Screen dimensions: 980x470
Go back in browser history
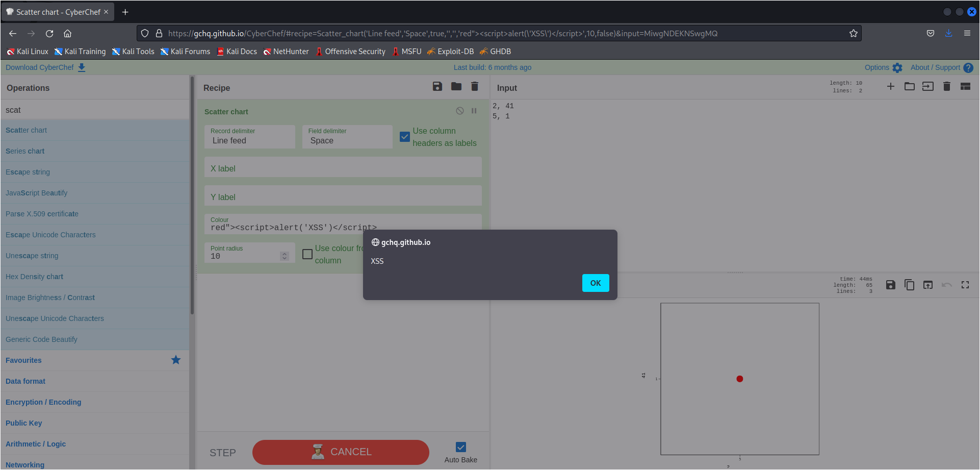coord(13,34)
